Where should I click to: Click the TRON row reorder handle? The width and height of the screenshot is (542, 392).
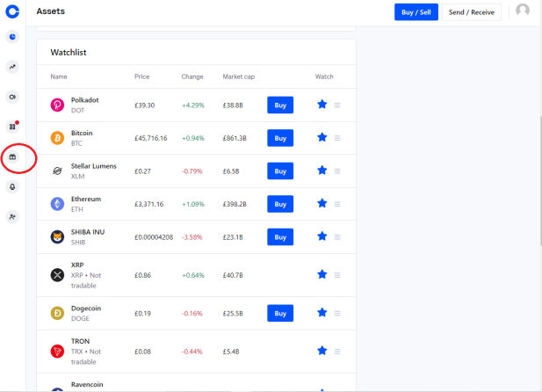337,352
